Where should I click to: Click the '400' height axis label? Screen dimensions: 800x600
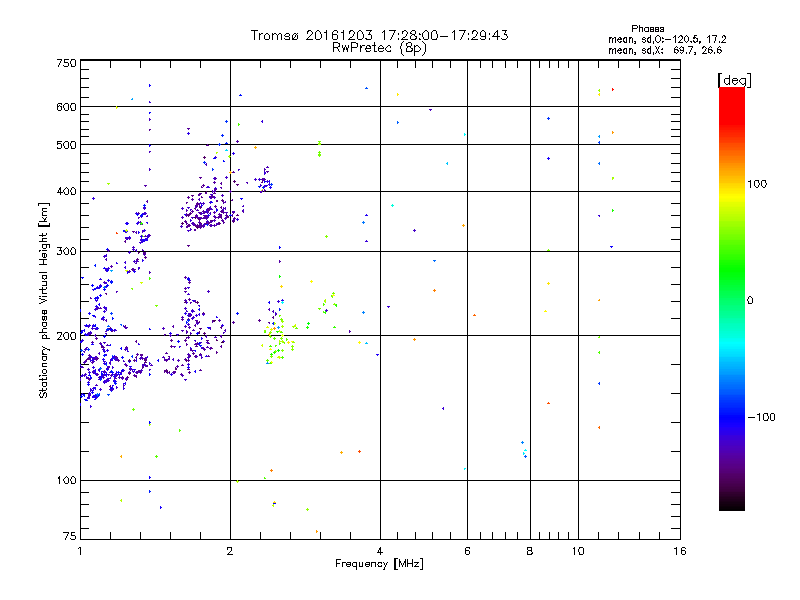point(66,192)
